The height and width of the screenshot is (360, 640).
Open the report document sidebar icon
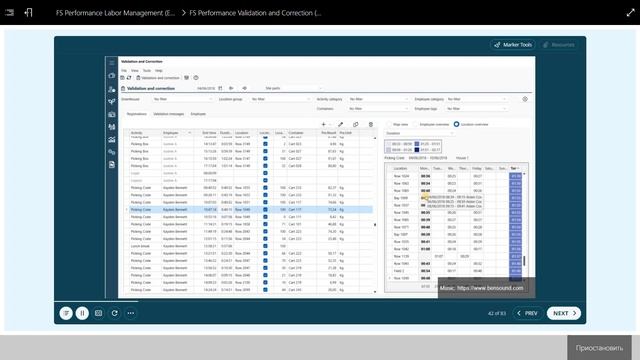111,164
